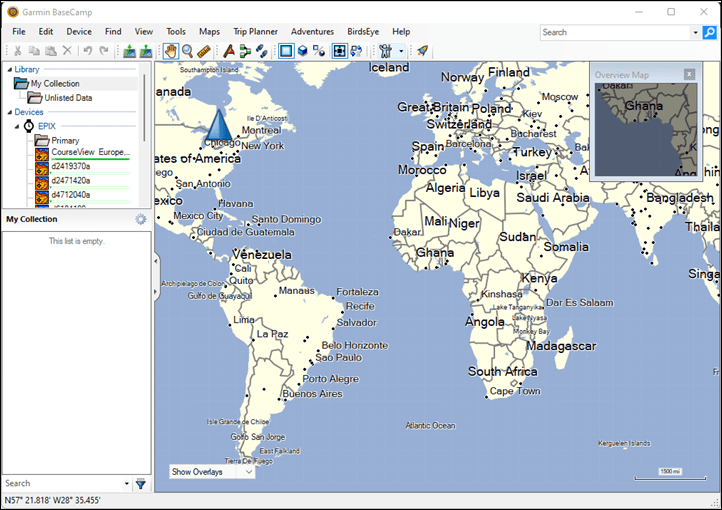Viewport: 722px width, 510px height.
Task: Open the Trip Planner menu
Action: point(255,32)
